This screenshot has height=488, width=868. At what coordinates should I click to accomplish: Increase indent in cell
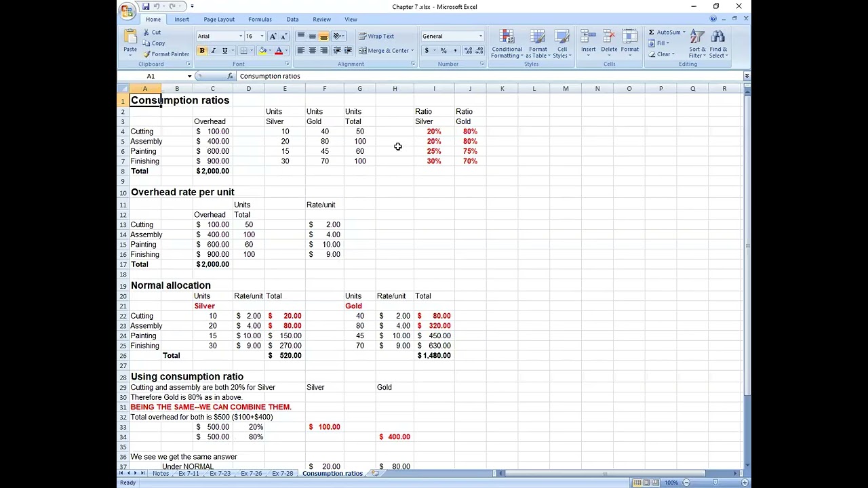(348, 51)
